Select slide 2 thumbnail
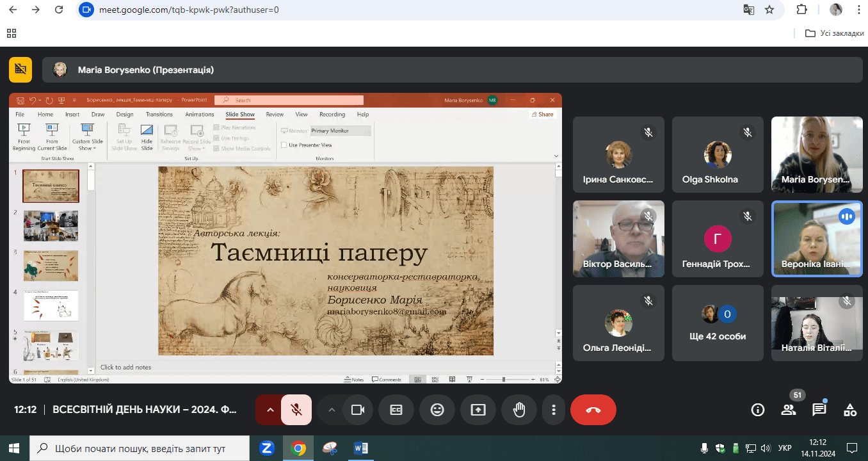Image resolution: width=868 pixels, height=461 pixels. [x=51, y=225]
